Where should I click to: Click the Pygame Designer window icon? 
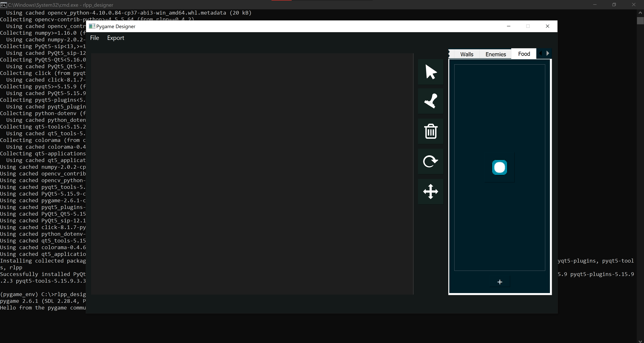click(92, 26)
